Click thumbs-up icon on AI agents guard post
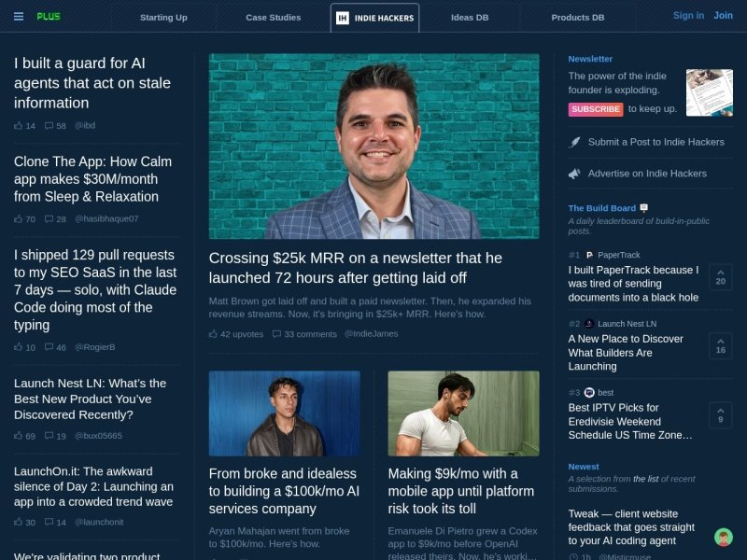The image size is (747, 560). point(18,126)
